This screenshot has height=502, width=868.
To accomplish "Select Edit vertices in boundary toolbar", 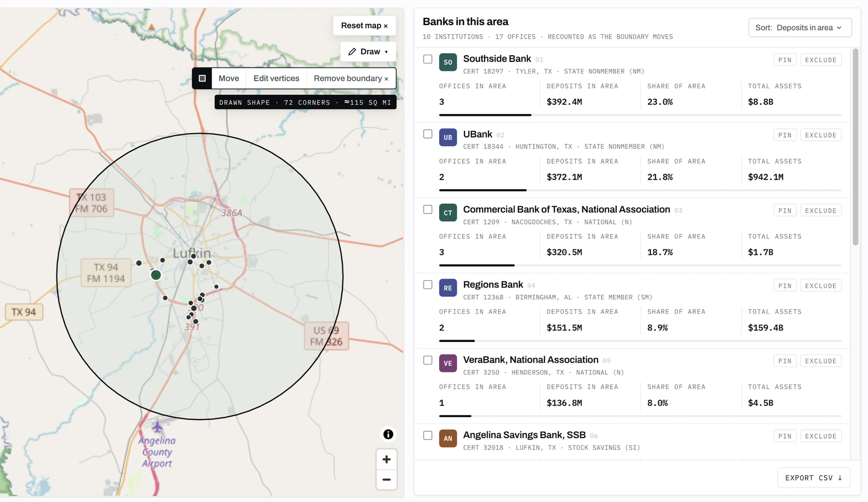I will coord(276,78).
